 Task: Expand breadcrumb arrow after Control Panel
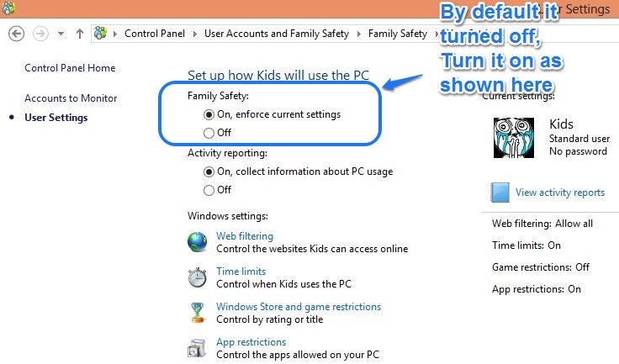[194, 34]
